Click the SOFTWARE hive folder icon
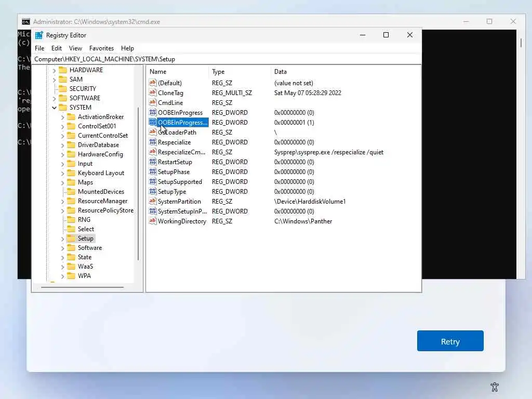This screenshot has width=532, height=399. [63, 98]
